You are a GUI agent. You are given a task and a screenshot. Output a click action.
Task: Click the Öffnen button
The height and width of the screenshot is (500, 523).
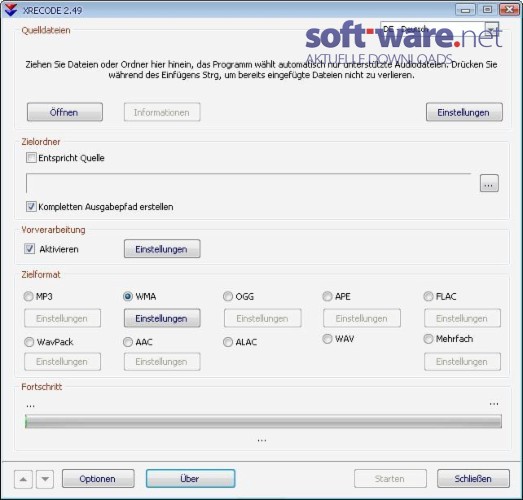pyautogui.click(x=65, y=112)
